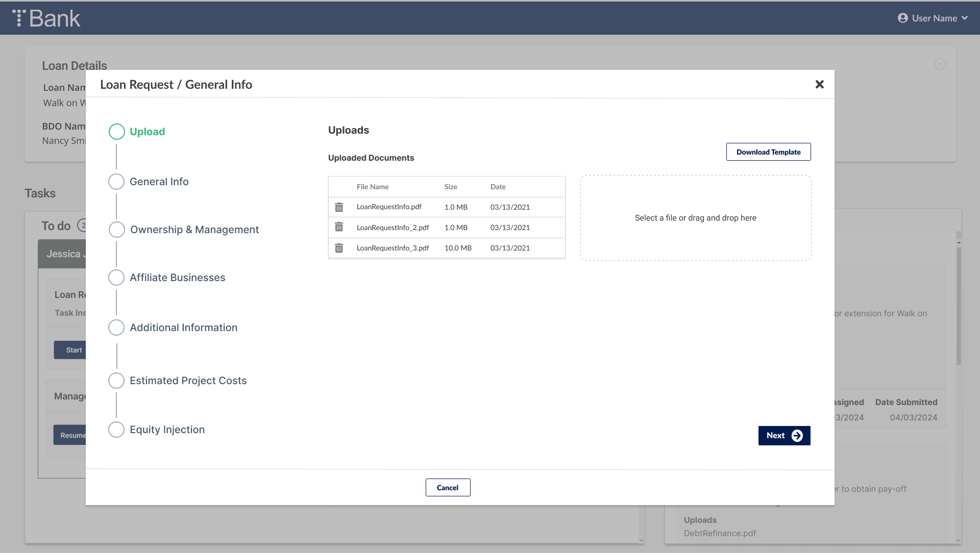
Task: Click the user avatar icon
Action: (x=902, y=18)
